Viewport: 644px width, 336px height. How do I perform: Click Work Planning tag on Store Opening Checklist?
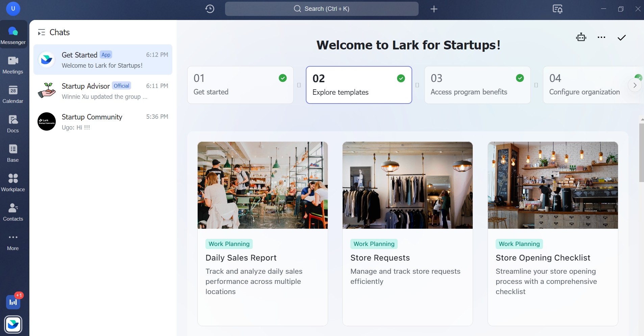click(x=519, y=244)
